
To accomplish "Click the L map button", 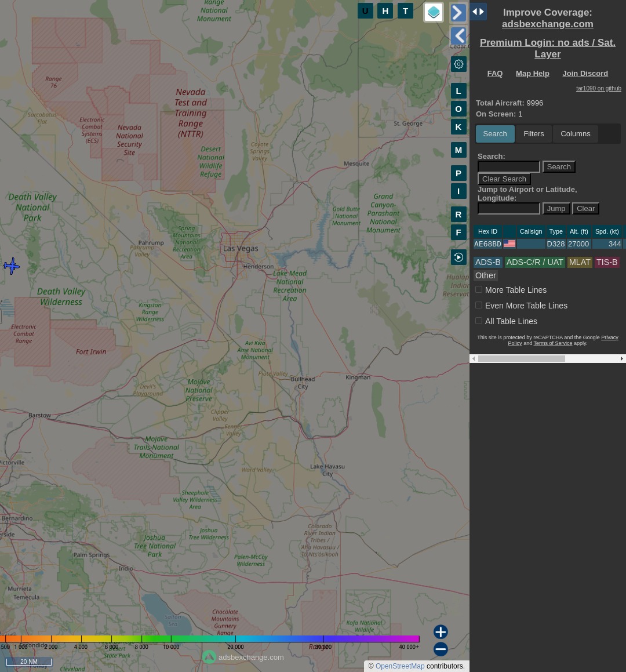I will [458, 91].
